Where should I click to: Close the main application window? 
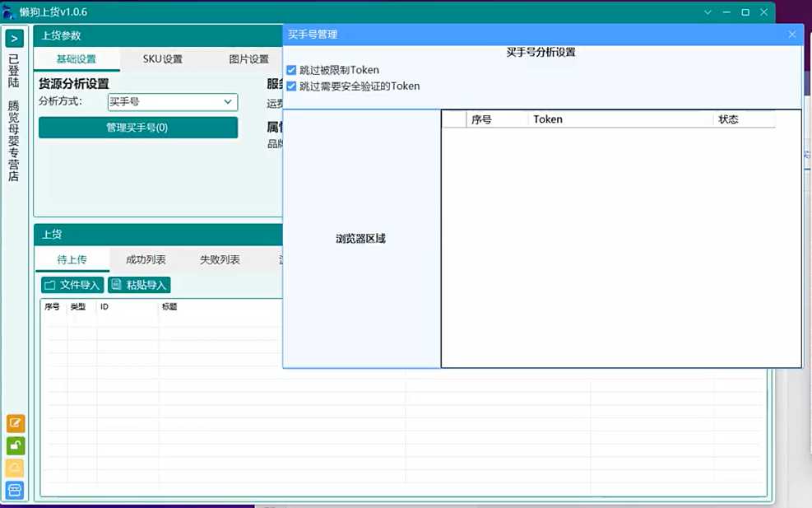pos(763,12)
